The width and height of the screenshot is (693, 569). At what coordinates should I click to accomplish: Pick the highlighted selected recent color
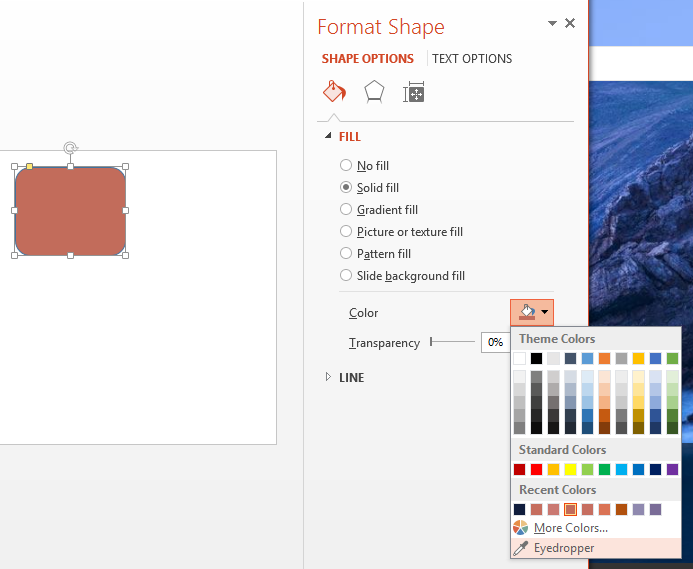tap(571, 509)
